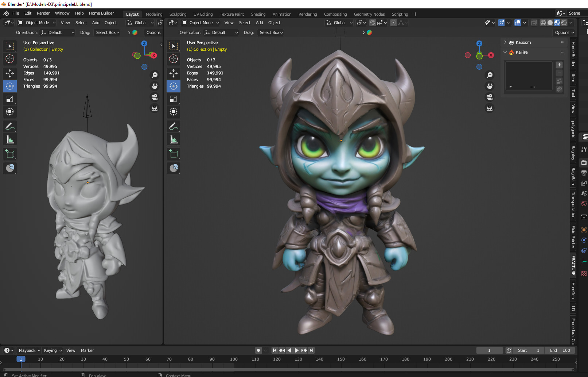This screenshot has width=588, height=377.
Task: Switch to the Shading workspace tab
Action: [x=258, y=14]
